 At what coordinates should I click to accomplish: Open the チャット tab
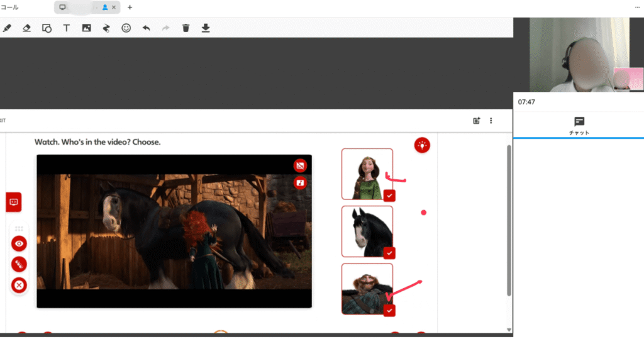[x=579, y=125]
